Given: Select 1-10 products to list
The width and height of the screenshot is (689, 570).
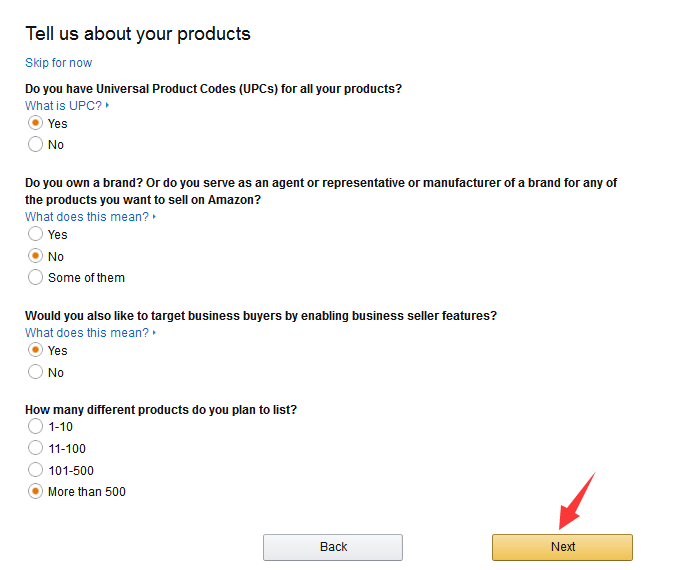Looking at the screenshot, I should (x=36, y=426).
